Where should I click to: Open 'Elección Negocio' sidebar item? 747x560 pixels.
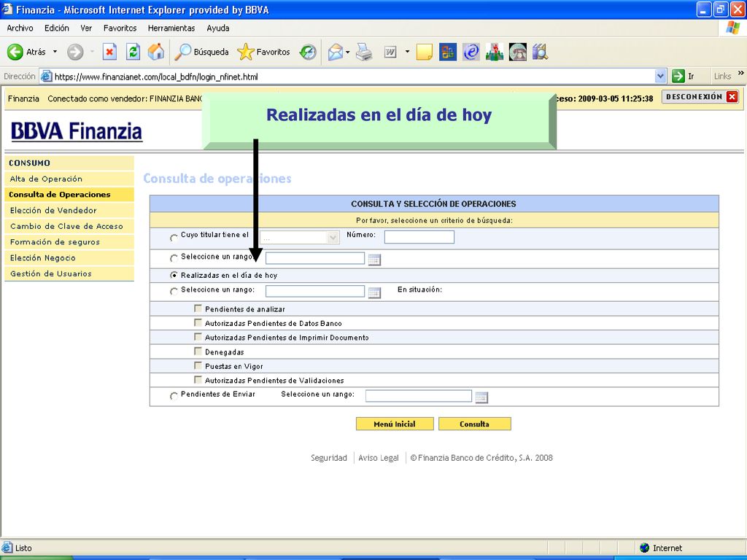pyautogui.click(x=69, y=257)
